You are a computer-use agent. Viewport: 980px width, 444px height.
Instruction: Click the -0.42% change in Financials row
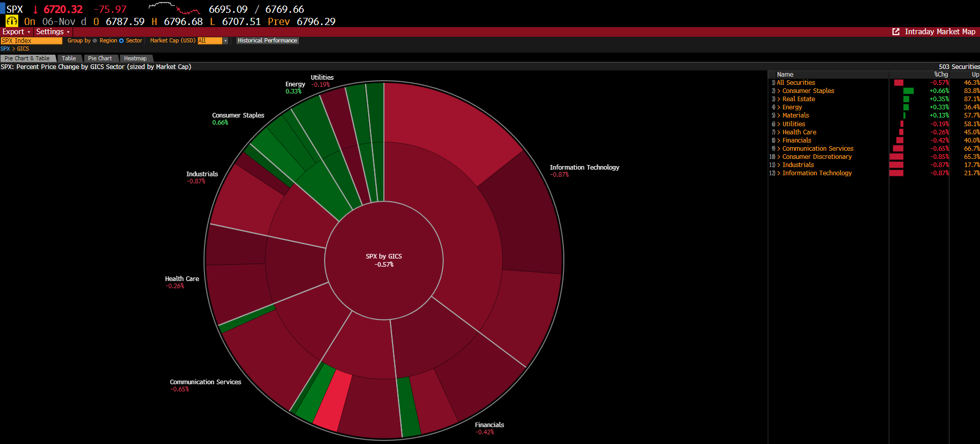click(x=939, y=141)
